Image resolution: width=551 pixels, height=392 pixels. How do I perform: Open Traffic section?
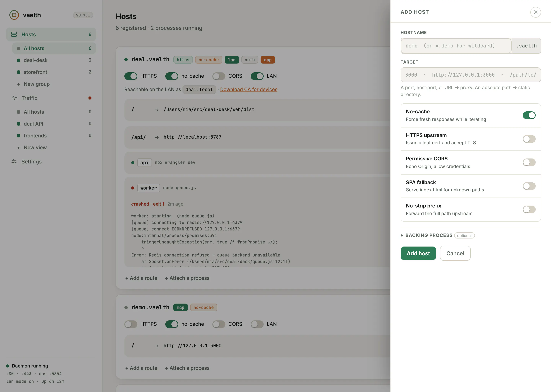click(51, 98)
